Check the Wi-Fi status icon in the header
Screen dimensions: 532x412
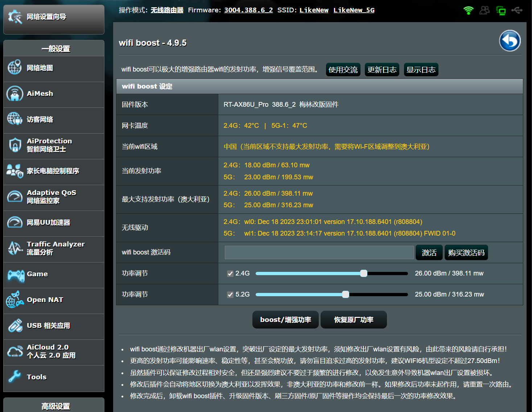tap(468, 11)
